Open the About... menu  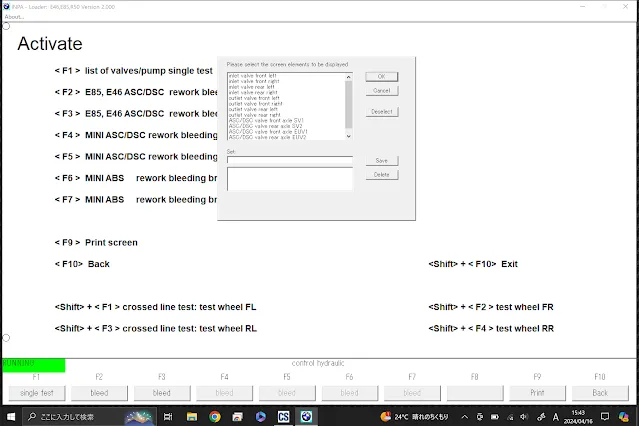coord(14,17)
